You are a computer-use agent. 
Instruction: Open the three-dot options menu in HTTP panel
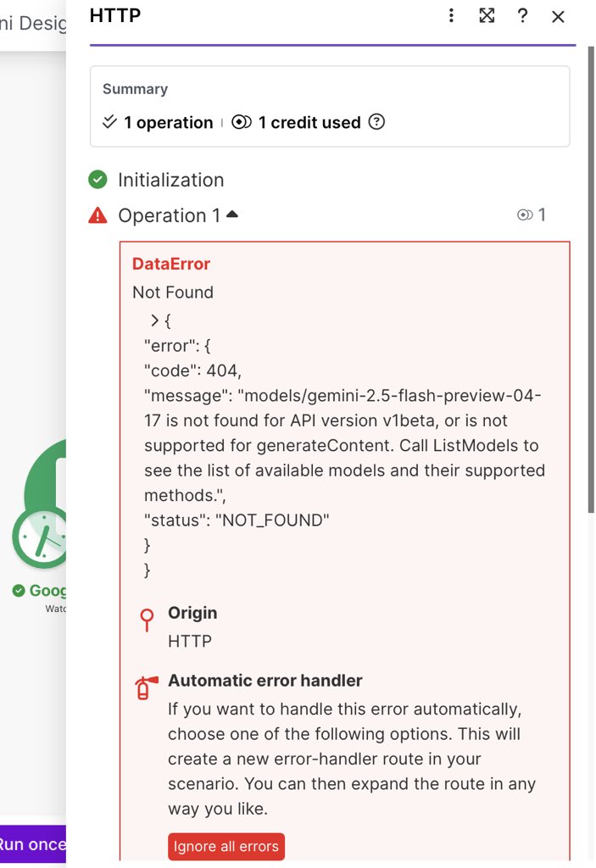coord(451,15)
